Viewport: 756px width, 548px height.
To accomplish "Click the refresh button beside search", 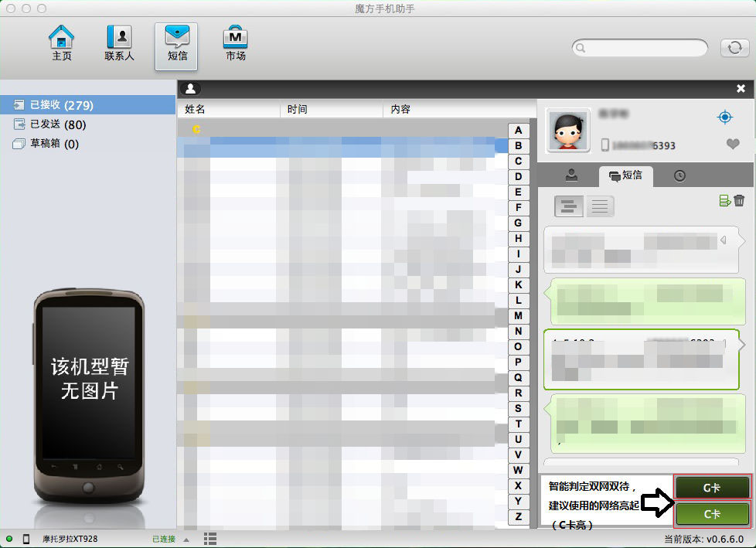I will 734,48.
